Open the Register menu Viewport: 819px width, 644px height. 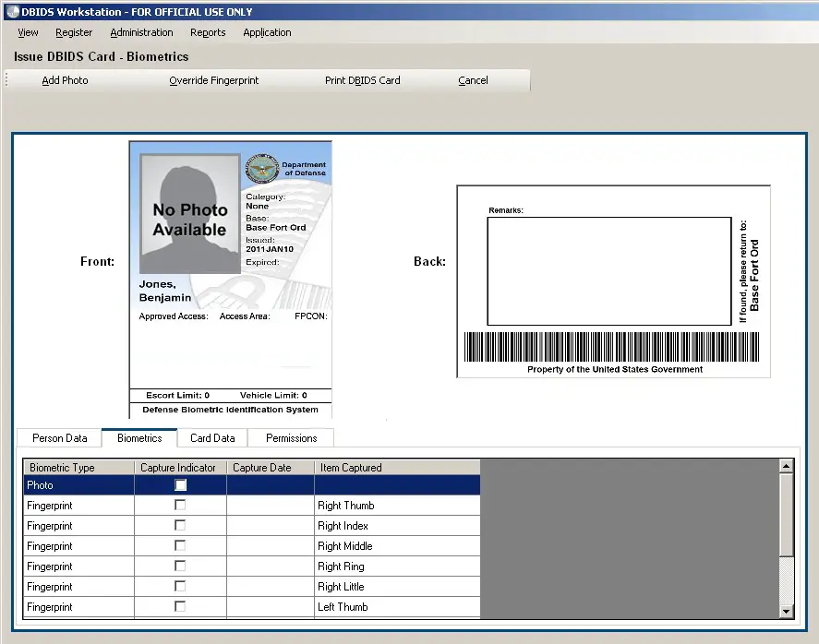[74, 32]
